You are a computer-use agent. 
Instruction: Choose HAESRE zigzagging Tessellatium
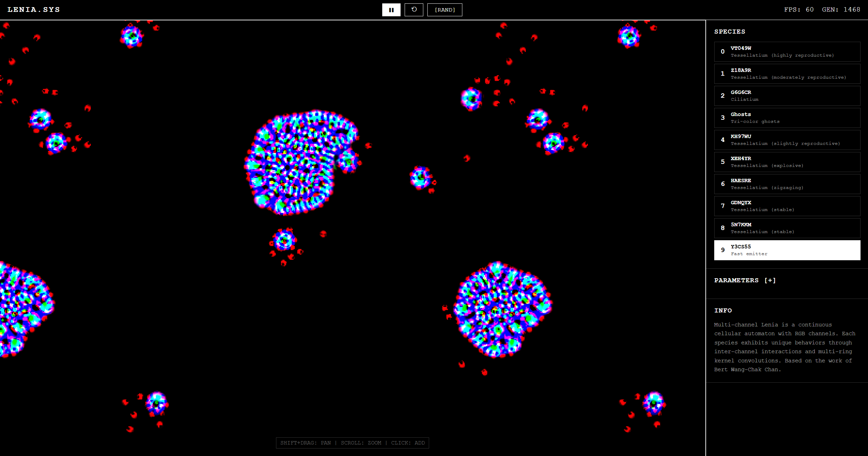coord(787,184)
